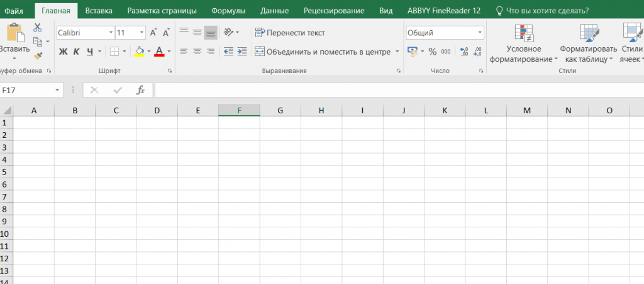Viewport: 644px width, 284px height.
Task: Click the percent style icon
Action: (432, 52)
